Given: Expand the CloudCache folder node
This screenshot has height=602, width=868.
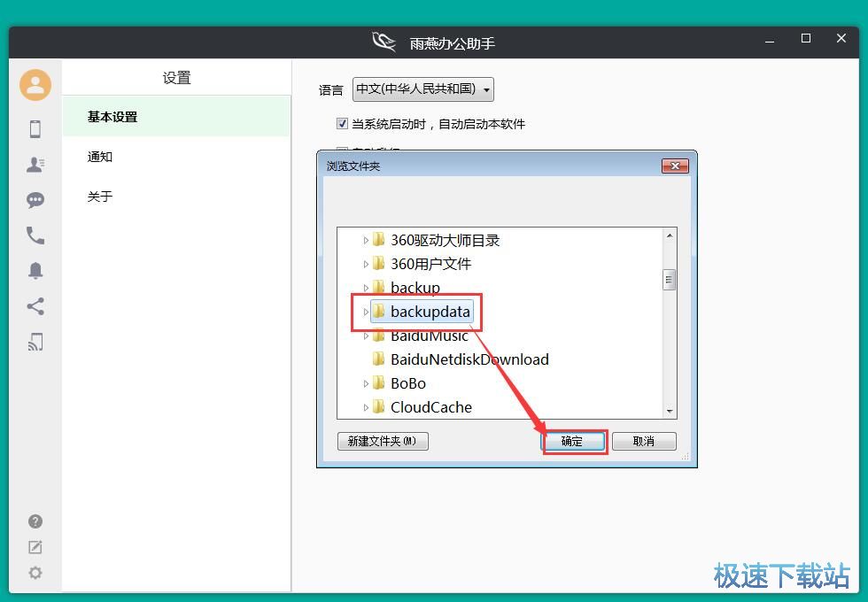Looking at the screenshot, I should (x=366, y=407).
